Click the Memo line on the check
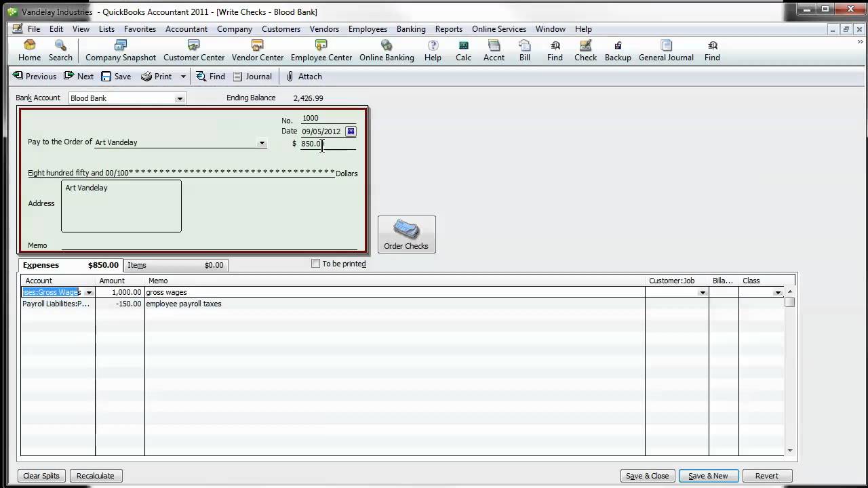This screenshot has width=868, height=488. coord(209,245)
